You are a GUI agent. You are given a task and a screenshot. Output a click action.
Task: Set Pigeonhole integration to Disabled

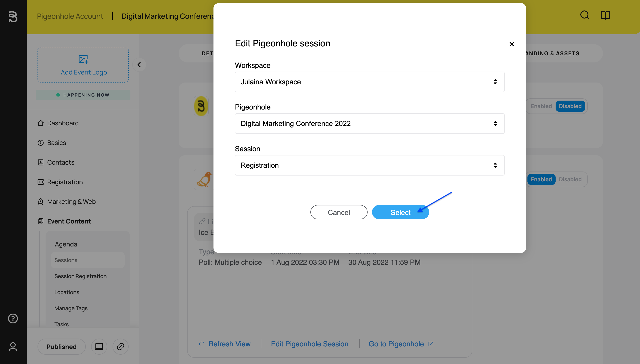click(570, 179)
